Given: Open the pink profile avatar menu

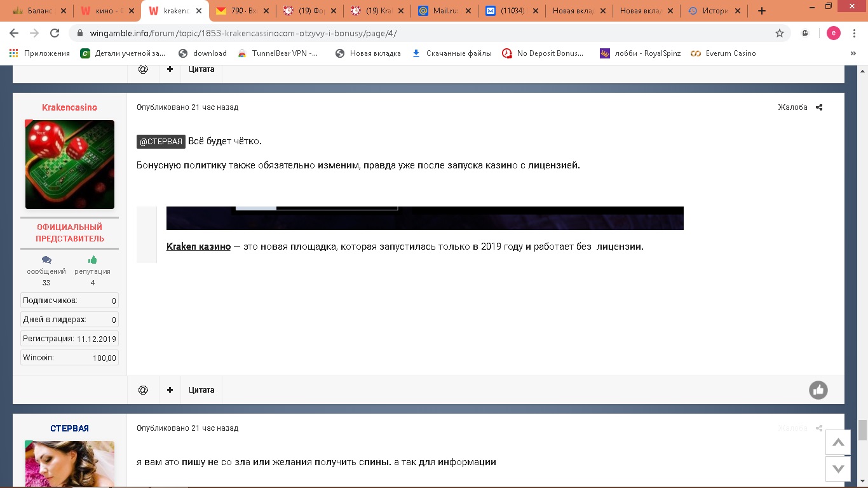Looking at the screenshot, I should (833, 33).
